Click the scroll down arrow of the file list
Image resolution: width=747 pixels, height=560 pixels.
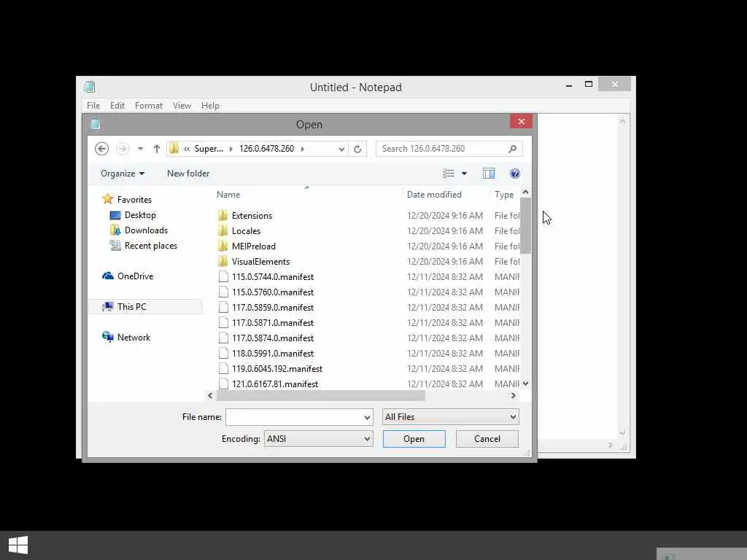pyautogui.click(x=525, y=384)
